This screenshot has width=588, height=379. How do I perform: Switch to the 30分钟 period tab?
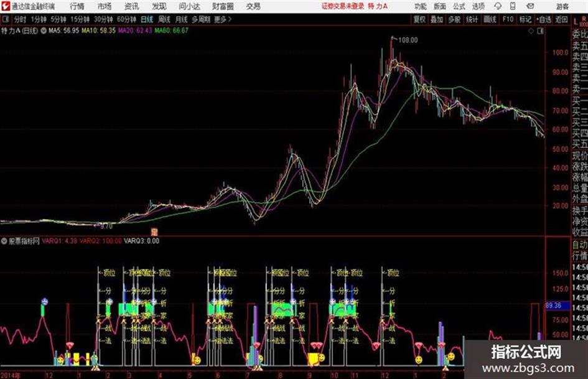pos(103,19)
